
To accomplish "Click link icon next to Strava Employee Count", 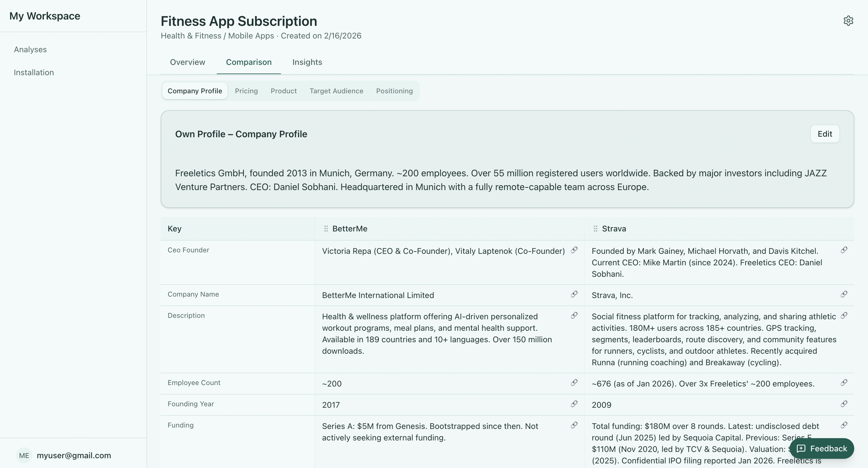I will click(844, 382).
